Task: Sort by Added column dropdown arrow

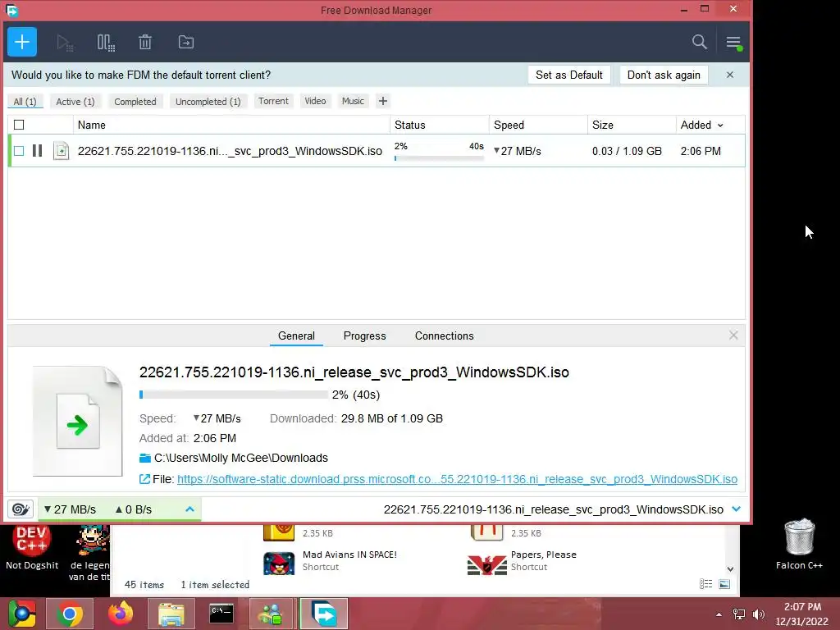Action: (x=720, y=126)
